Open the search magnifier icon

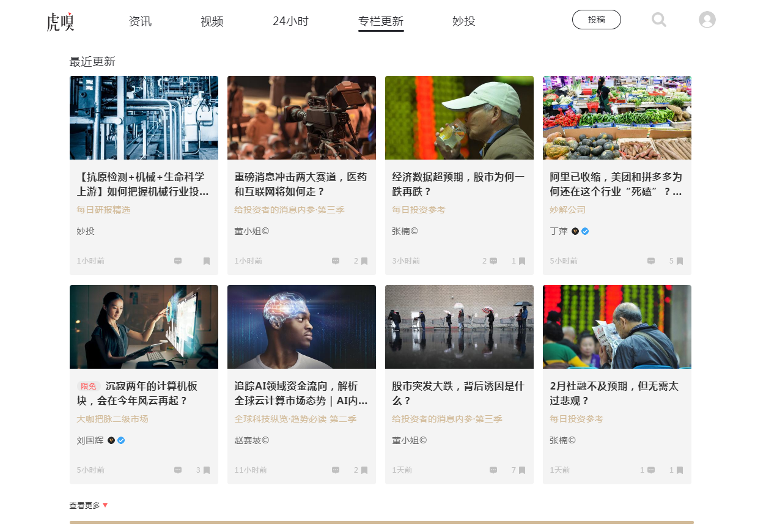(659, 20)
